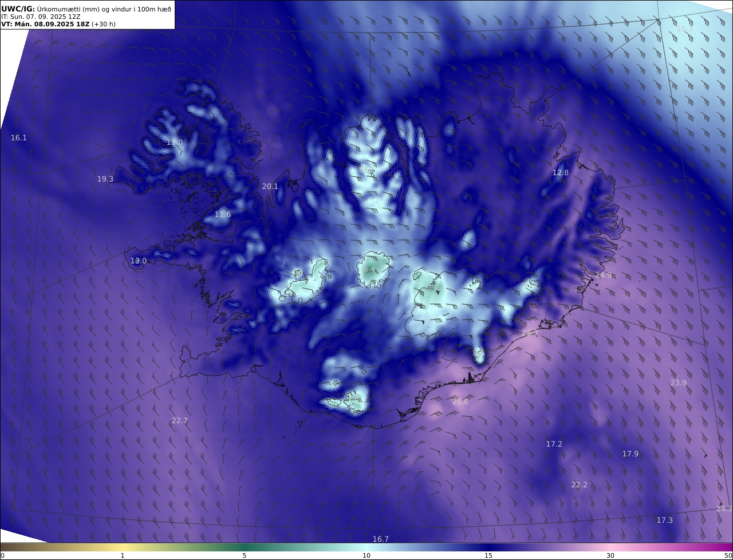Select the 16.1 value label on map
Viewport: 733px width, 560px height.
pos(19,138)
